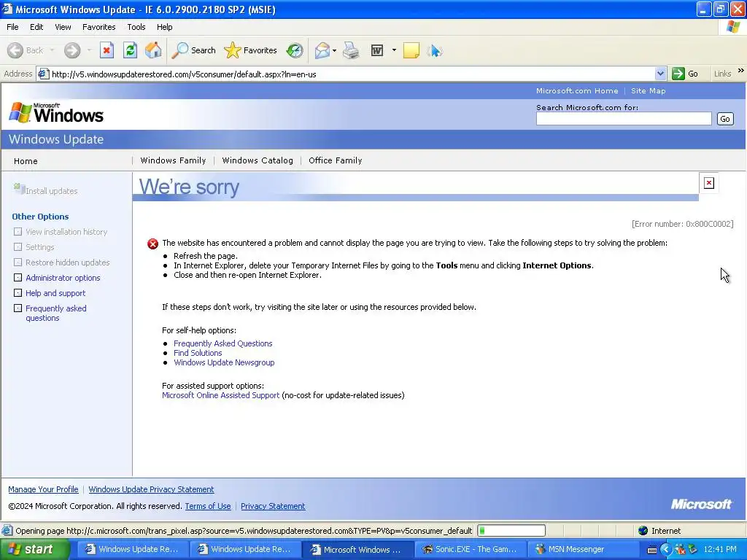Click the Home link in navigation bar
Screen dimensions: 747x560
point(26,161)
